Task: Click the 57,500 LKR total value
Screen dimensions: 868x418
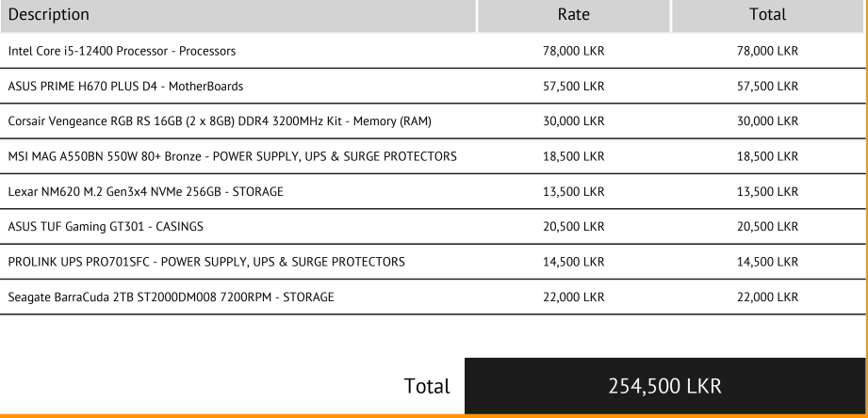Action: 767,87
